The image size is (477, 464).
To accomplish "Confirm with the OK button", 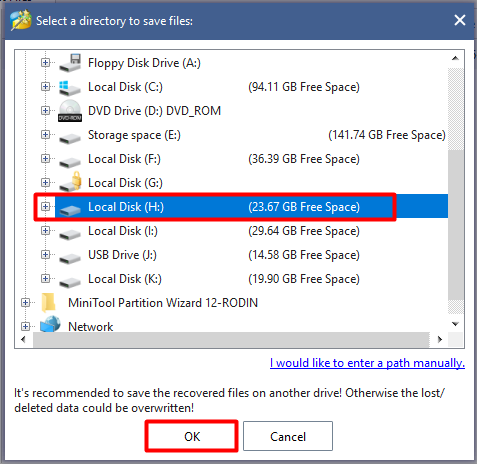I will tap(192, 436).
